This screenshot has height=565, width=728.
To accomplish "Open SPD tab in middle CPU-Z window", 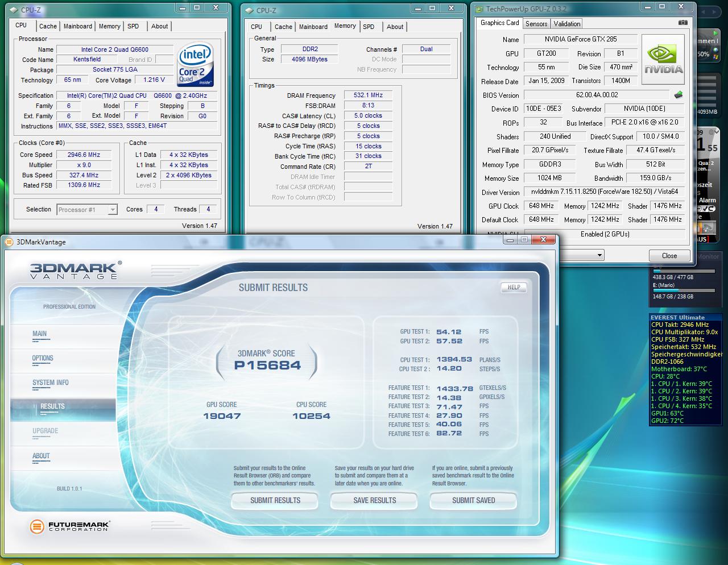I will tap(369, 27).
